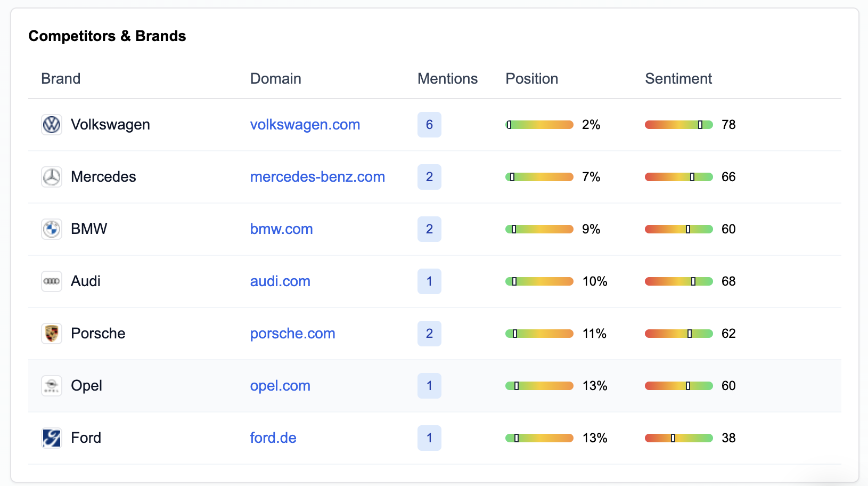Click the Audi four-rings logo icon

pyautogui.click(x=52, y=281)
